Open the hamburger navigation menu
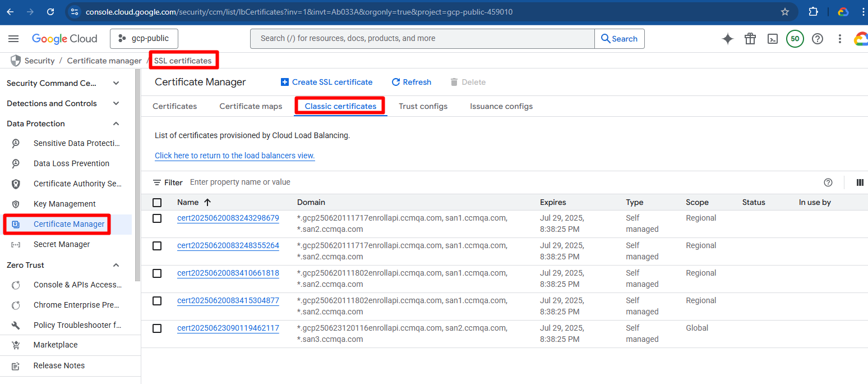868x384 pixels. point(13,39)
